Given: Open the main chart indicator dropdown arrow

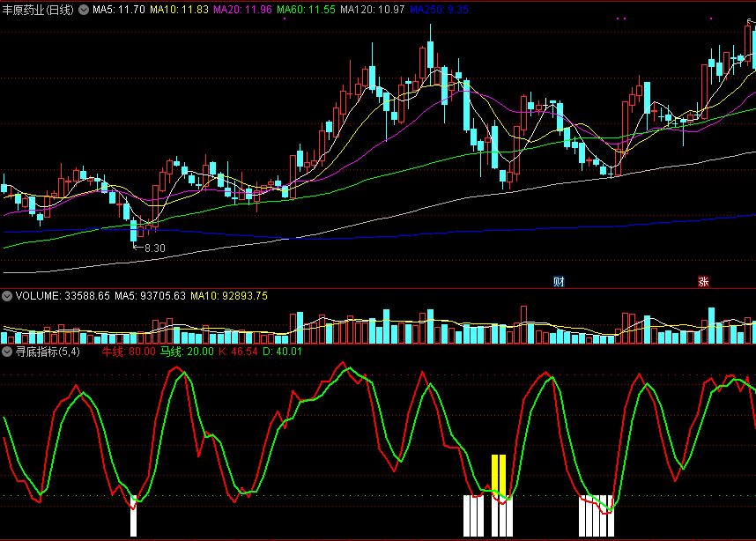Looking at the screenshot, I should coord(84,10).
